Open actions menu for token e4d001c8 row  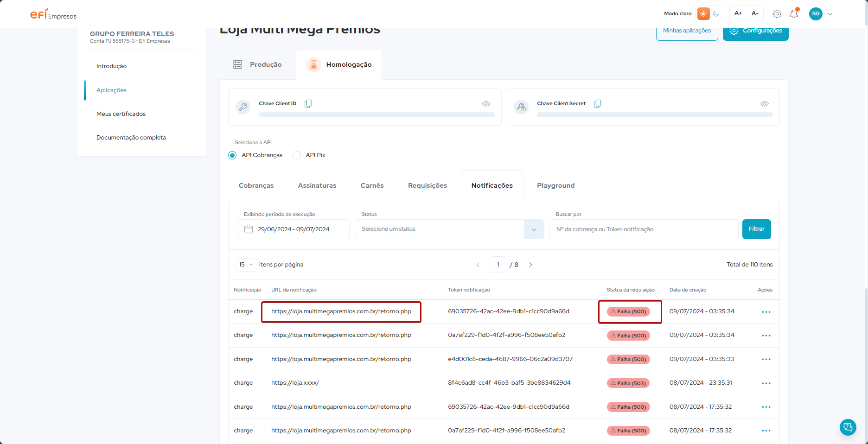click(766, 360)
